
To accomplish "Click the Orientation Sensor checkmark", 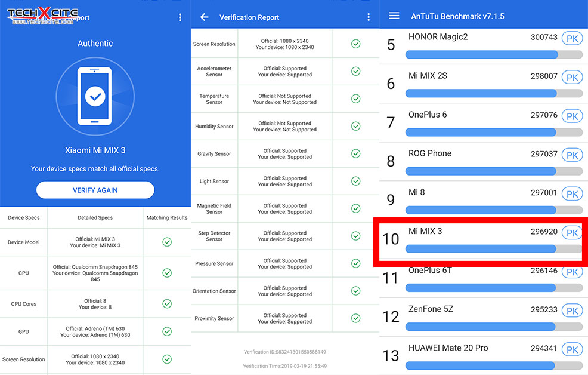I will (x=355, y=291).
